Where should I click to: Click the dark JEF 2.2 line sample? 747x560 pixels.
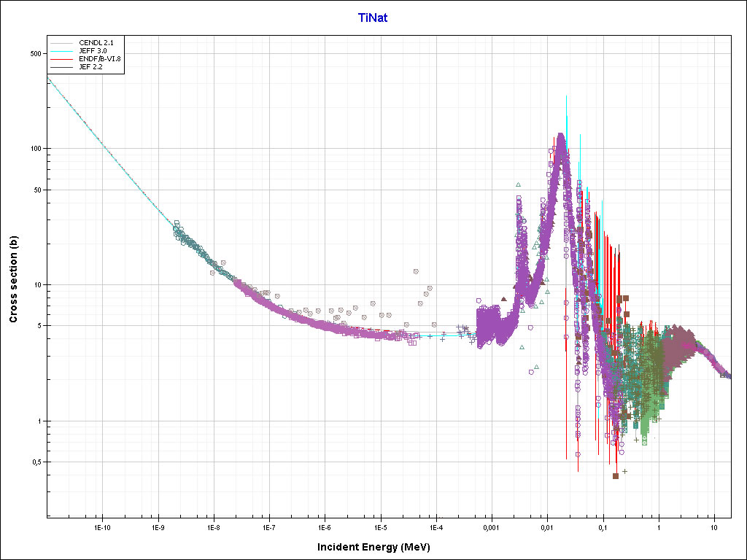pos(62,66)
